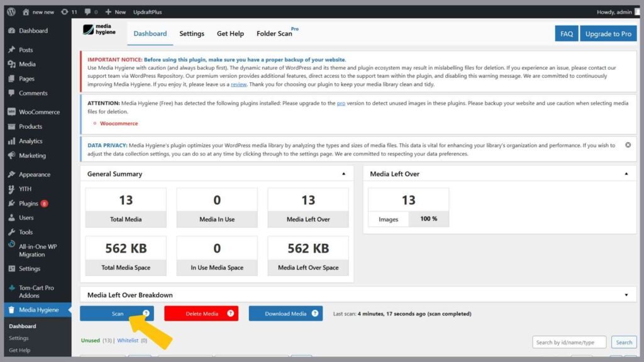Viewport: 644px width, 362px height.
Task: Follow the pro link in the Attention notice
Action: click(341, 104)
